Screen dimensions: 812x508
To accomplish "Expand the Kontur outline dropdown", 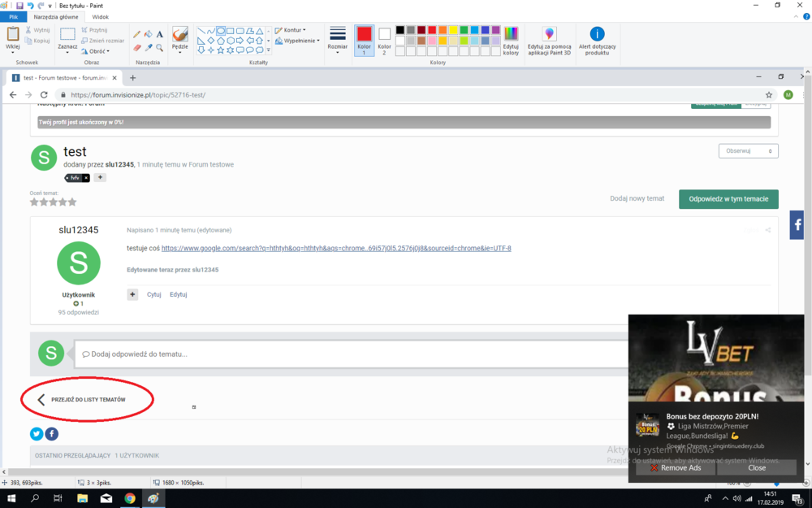I will pyautogui.click(x=291, y=30).
